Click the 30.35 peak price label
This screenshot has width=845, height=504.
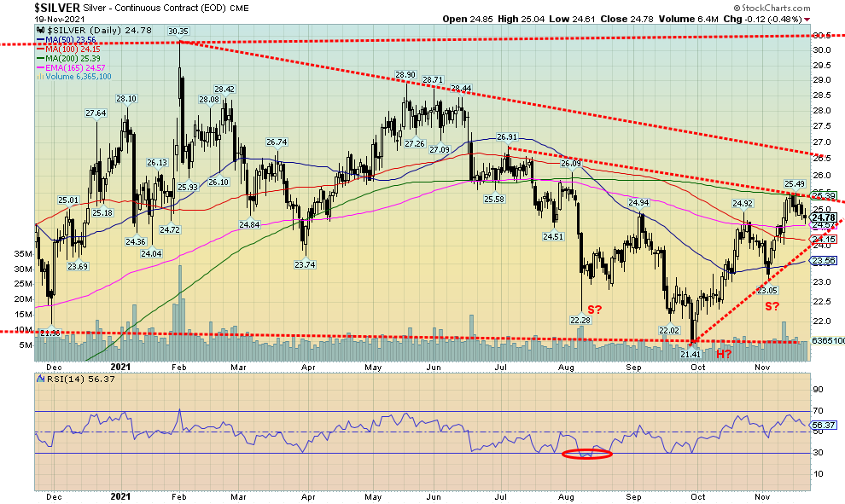(x=178, y=31)
